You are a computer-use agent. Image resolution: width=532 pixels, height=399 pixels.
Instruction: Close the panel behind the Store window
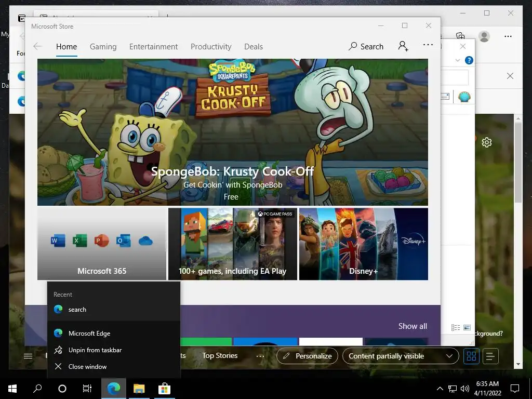coord(463,46)
